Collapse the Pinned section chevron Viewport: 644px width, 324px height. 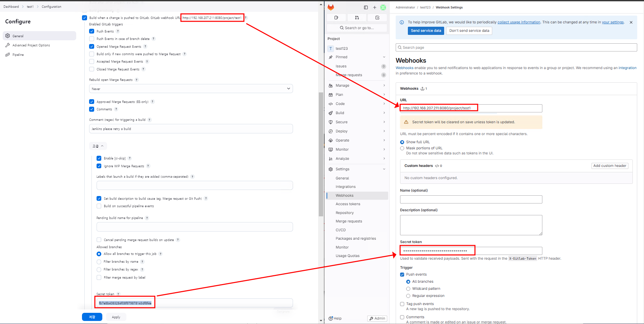click(x=384, y=57)
